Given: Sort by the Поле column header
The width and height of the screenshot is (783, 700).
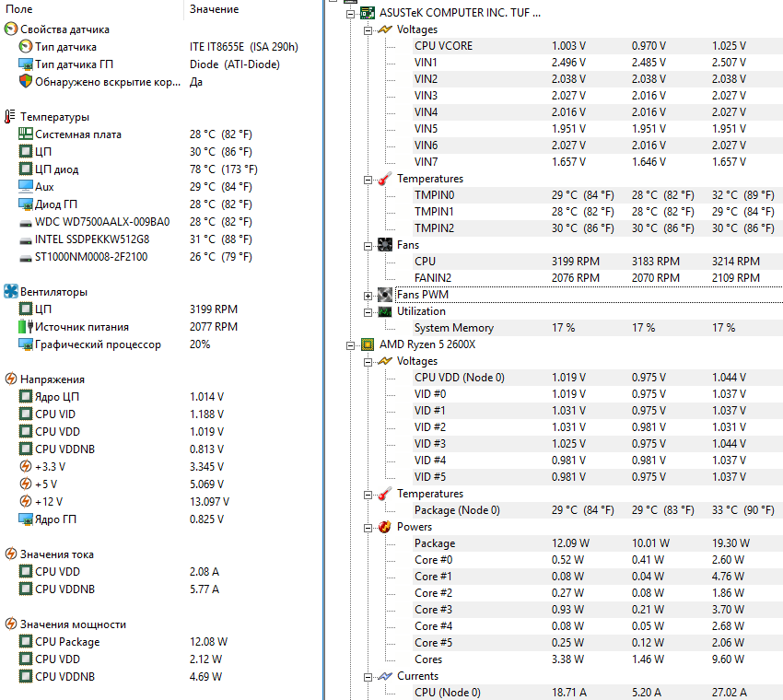Looking at the screenshot, I should pos(18,8).
